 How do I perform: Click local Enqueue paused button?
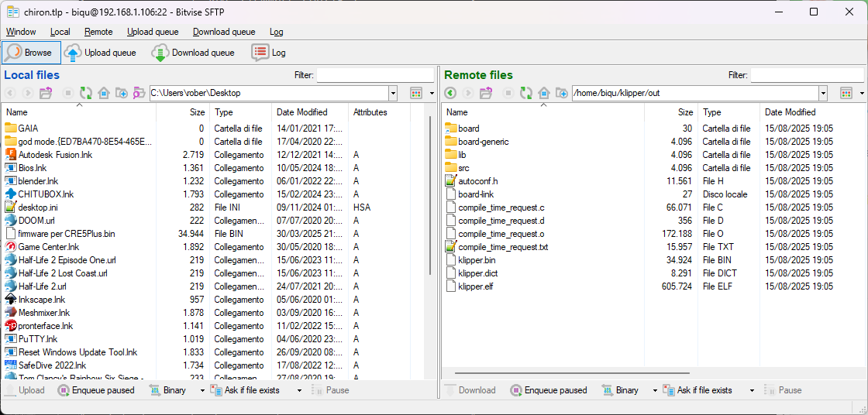[96, 390]
